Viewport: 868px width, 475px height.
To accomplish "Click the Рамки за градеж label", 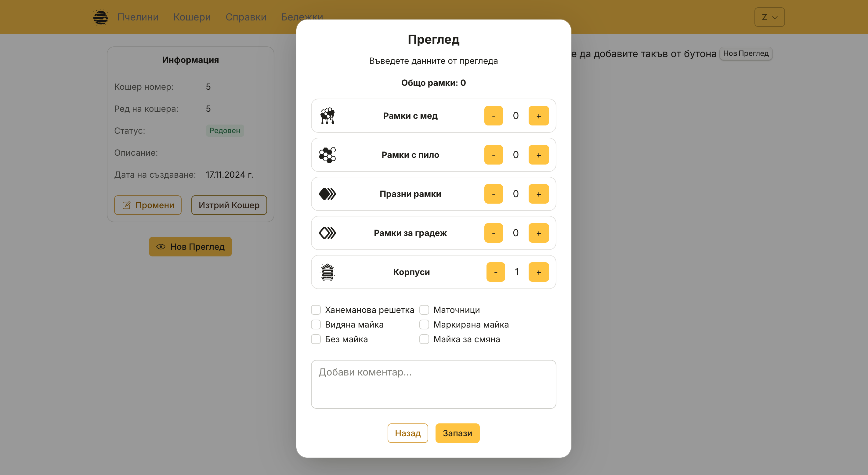I will [x=410, y=233].
